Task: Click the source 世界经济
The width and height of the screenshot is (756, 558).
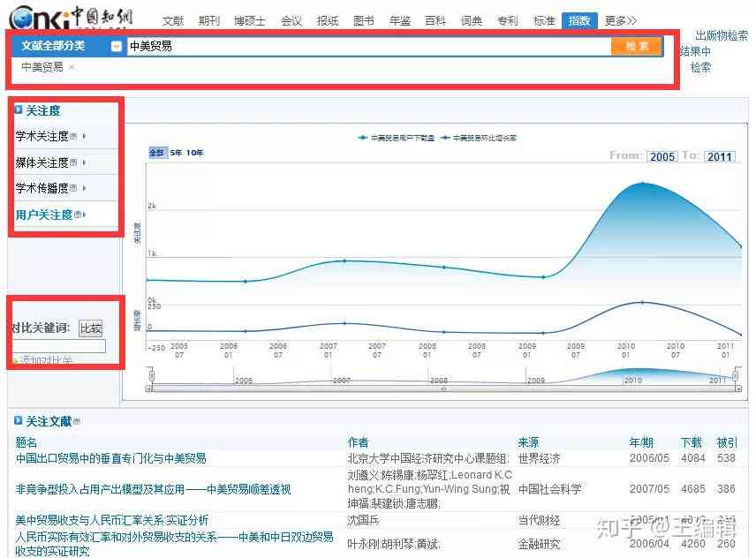Action: click(x=540, y=458)
